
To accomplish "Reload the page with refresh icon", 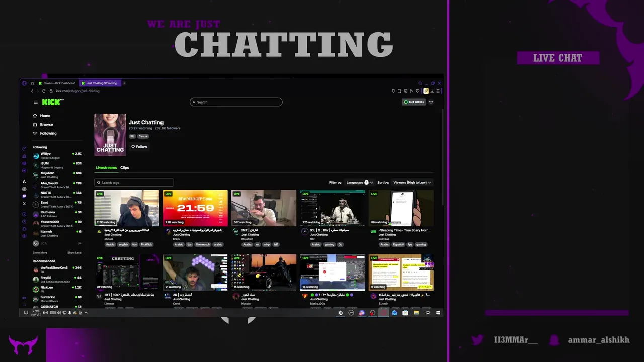I will [44, 91].
